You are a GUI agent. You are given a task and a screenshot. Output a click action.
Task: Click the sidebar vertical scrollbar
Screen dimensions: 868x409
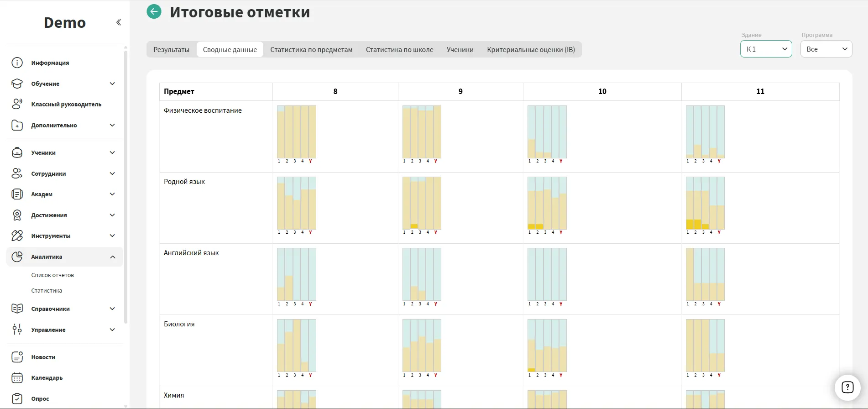click(x=125, y=183)
